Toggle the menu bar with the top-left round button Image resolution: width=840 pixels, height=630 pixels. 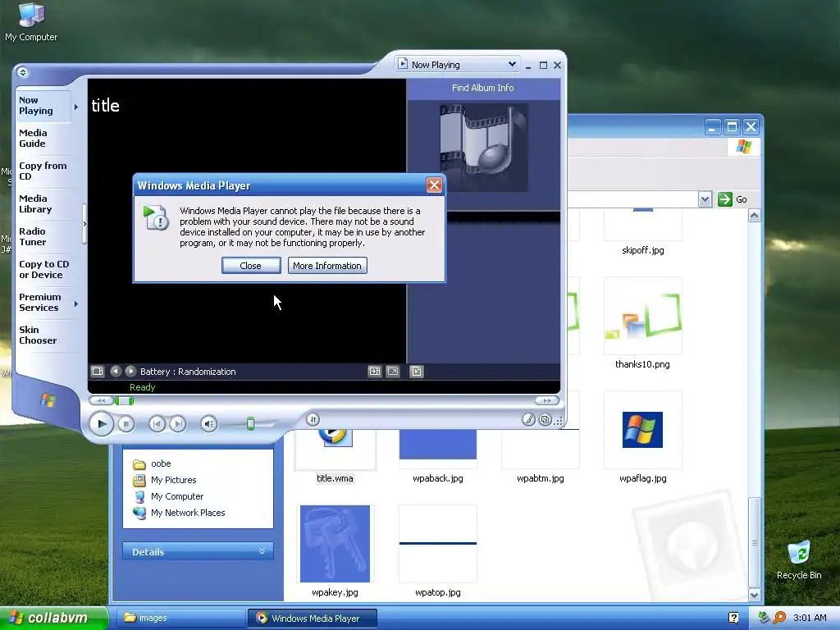pyautogui.click(x=22, y=72)
